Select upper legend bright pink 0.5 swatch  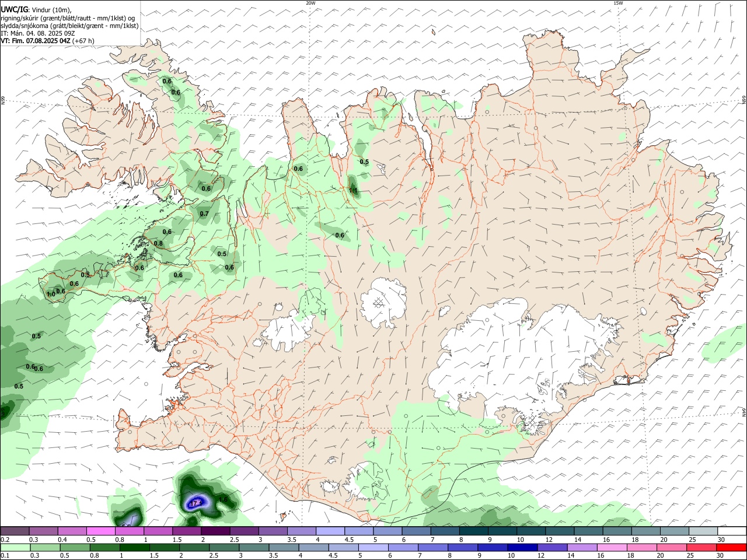[100, 531]
